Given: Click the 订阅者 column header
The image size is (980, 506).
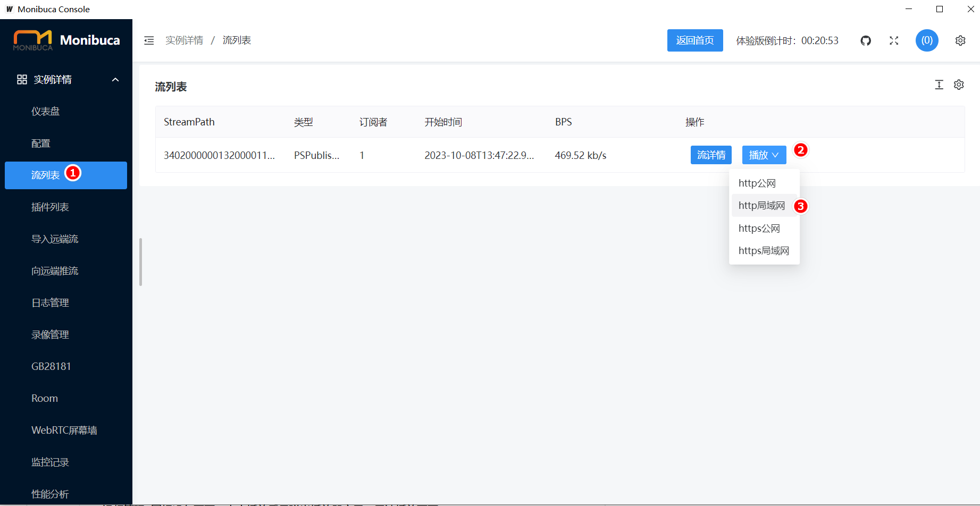Looking at the screenshot, I should 373,122.
